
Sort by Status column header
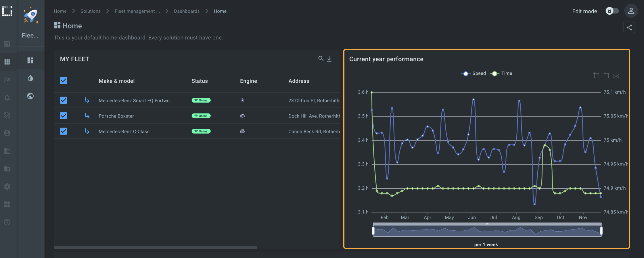(x=200, y=81)
